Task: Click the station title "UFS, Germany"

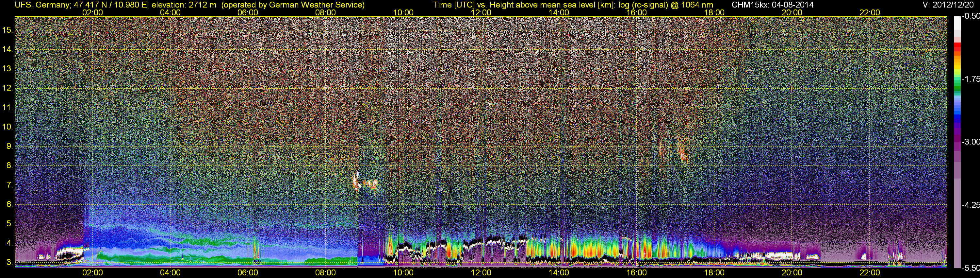Action: pos(42,5)
